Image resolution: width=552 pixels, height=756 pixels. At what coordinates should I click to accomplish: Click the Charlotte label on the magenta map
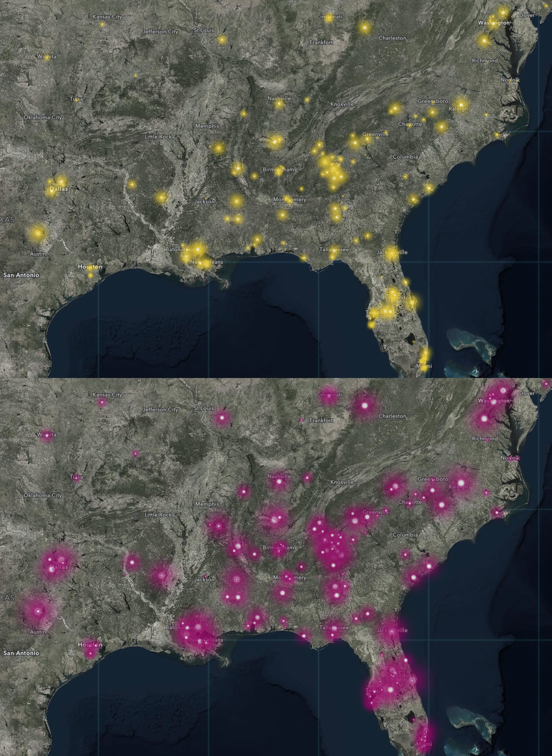pos(410,502)
